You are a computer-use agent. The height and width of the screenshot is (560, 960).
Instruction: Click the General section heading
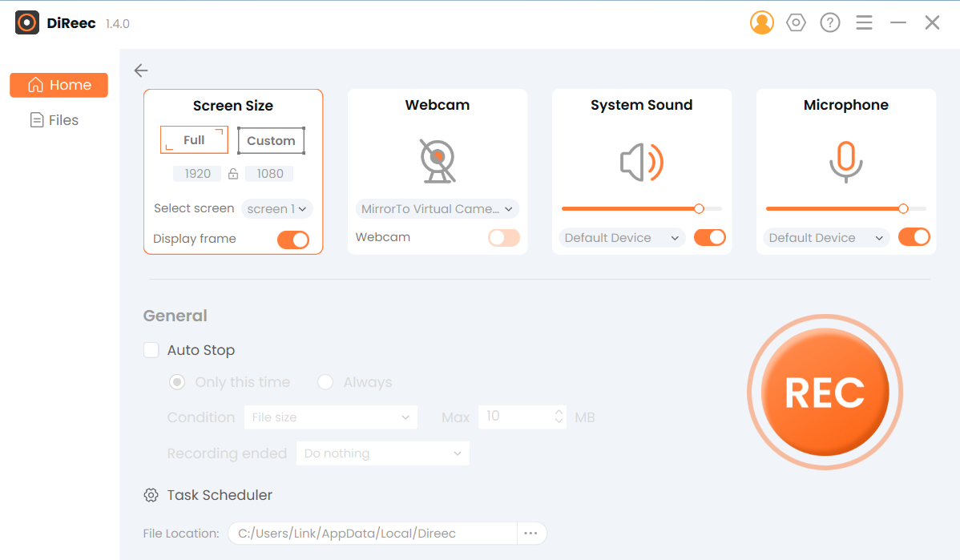click(x=175, y=316)
